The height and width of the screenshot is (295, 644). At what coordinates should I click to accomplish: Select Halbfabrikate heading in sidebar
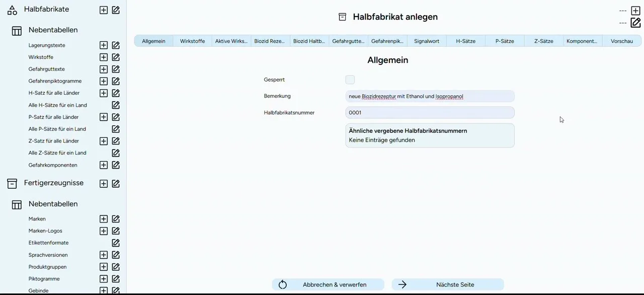(x=46, y=9)
